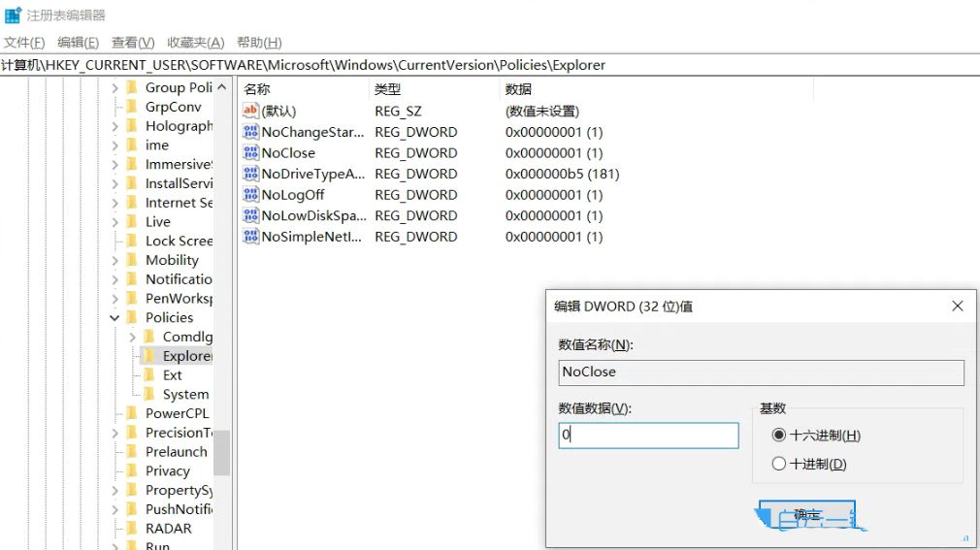
Task: Click the Live folder icon
Action: (x=132, y=222)
